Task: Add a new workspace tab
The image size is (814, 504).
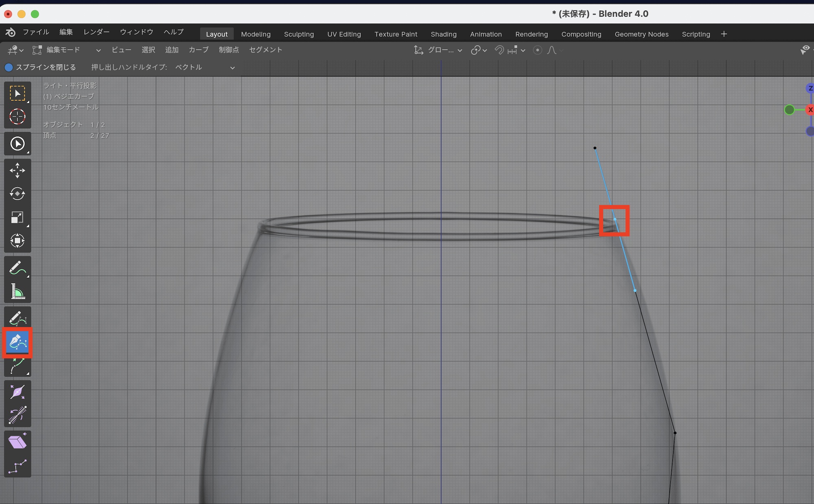Action: point(724,34)
